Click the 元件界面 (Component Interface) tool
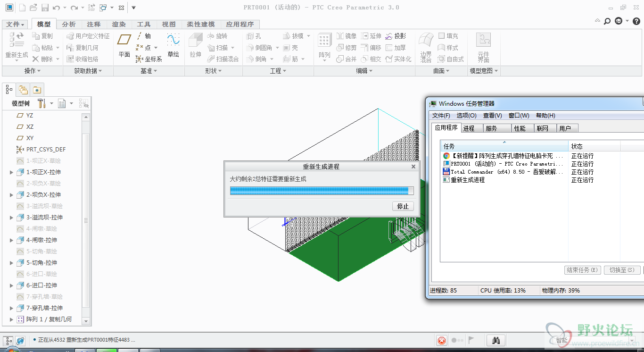The width and height of the screenshot is (644, 352). coord(484,47)
